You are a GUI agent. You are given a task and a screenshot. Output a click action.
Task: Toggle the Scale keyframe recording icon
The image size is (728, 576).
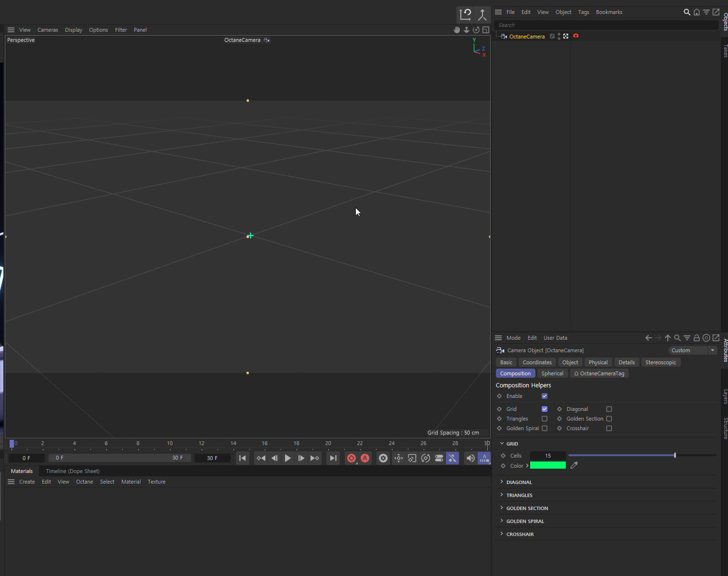pyautogui.click(x=412, y=458)
